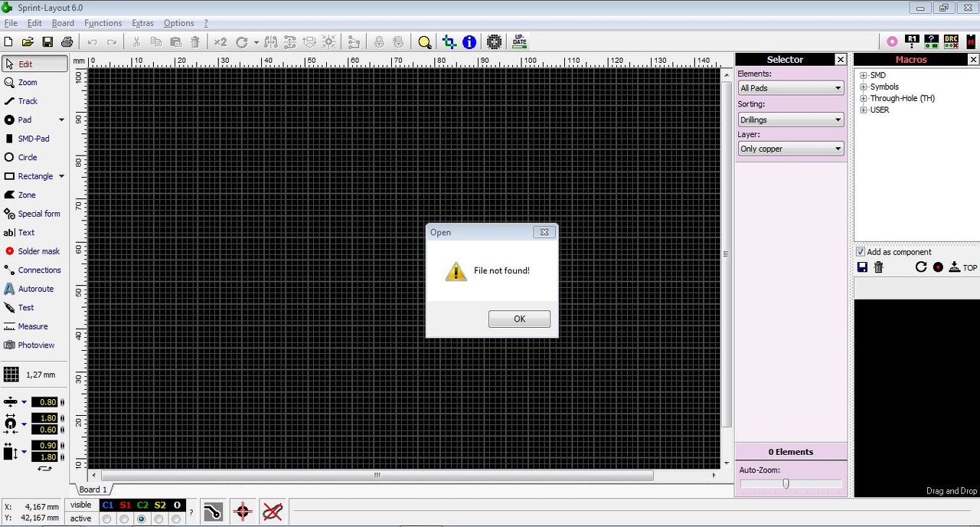This screenshot has height=527, width=980.
Task: Select the Special form tool
Action: click(34, 214)
